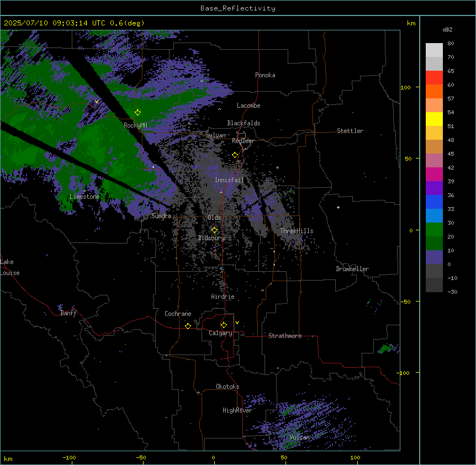Pick the red 60-65 dBZ legend swatch

[x=434, y=77]
